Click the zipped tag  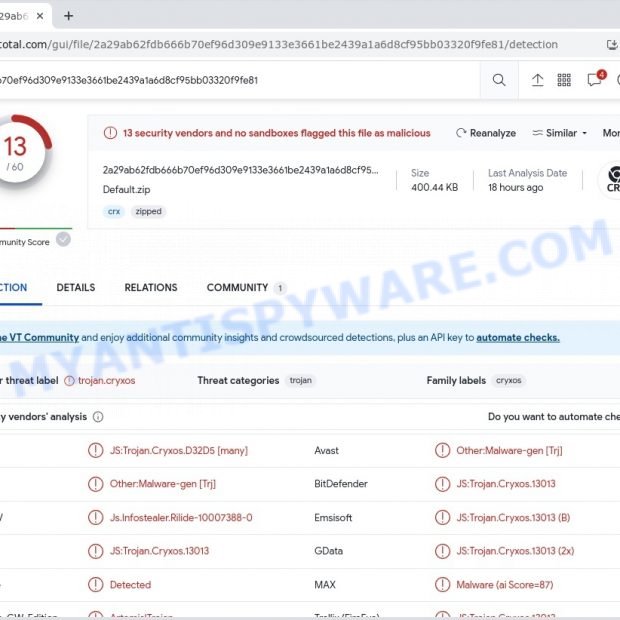(149, 212)
